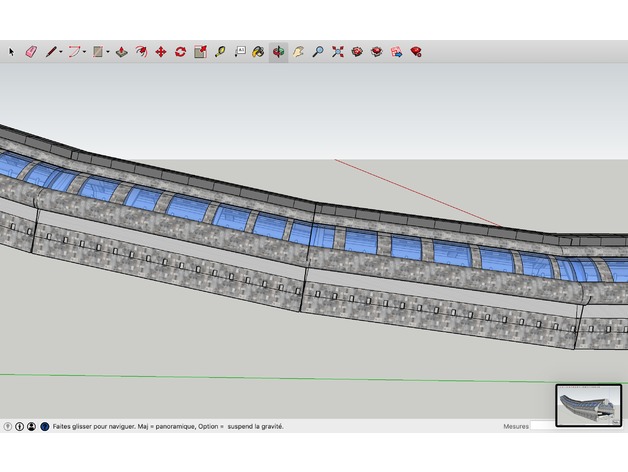The height and width of the screenshot is (472, 628).
Task: Expand the Line tool dropdown arrow
Action: 61,51
